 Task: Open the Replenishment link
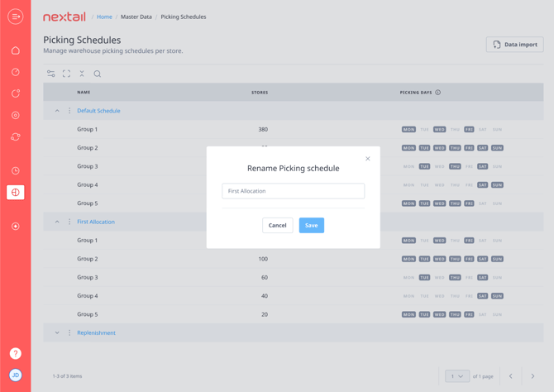click(x=96, y=332)
